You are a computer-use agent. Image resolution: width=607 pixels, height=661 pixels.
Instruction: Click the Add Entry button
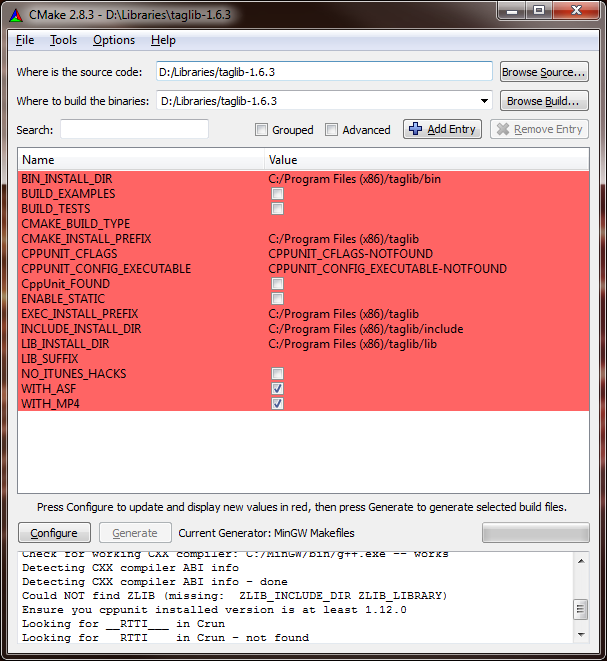click(x=442, y=129)
